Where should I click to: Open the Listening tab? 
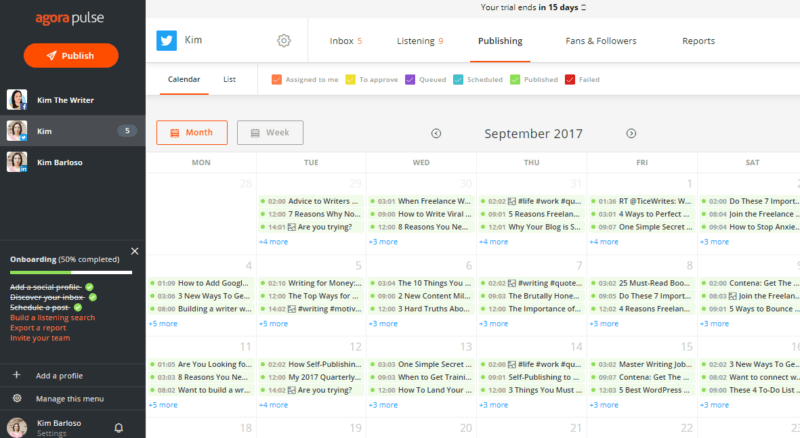pos(420,41)
